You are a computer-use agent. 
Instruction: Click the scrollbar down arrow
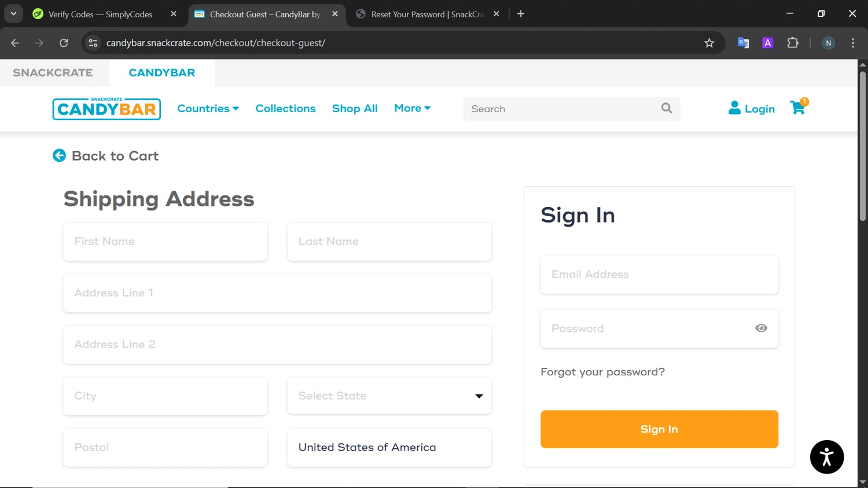(x=863, y=482)
